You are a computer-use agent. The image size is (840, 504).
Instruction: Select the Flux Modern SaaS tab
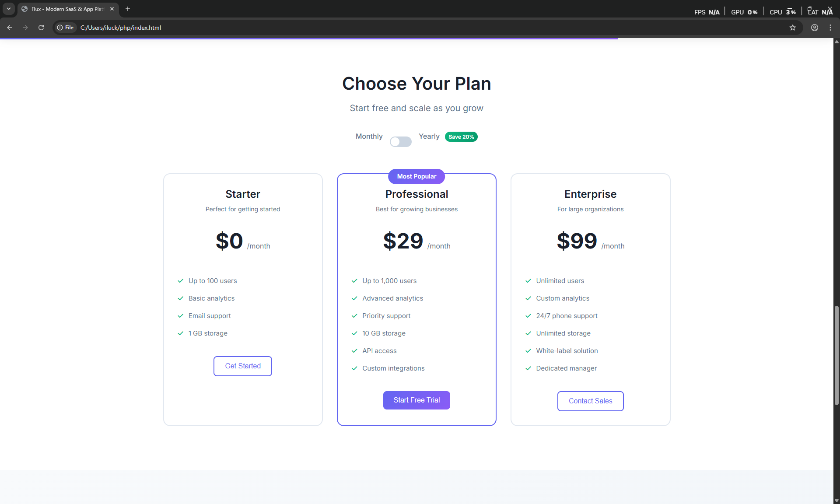point(66,9)
